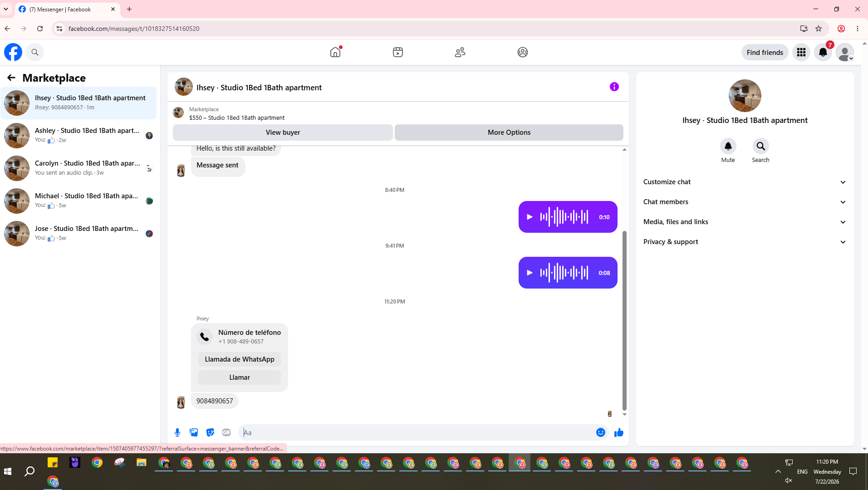868x490 pixels.
Task: Click the scroll down arrow of the chat
Action: 624,414
